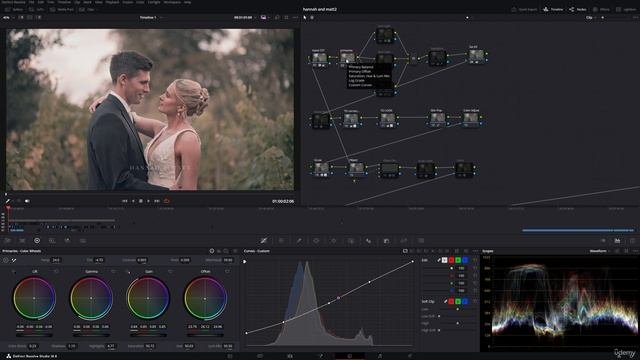Viewport: 640px width, 360px height.
Task: Toggle the green curve channel in Edit
Action: point(458,260)
